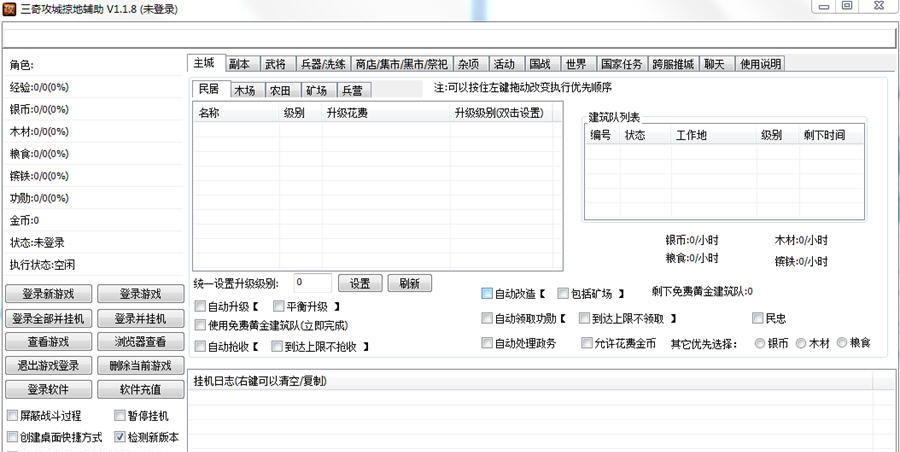The width and height of the screenshot is (900, 452).
Task: Open 软件充值 recharge button
Action: [x=141, y=389]
